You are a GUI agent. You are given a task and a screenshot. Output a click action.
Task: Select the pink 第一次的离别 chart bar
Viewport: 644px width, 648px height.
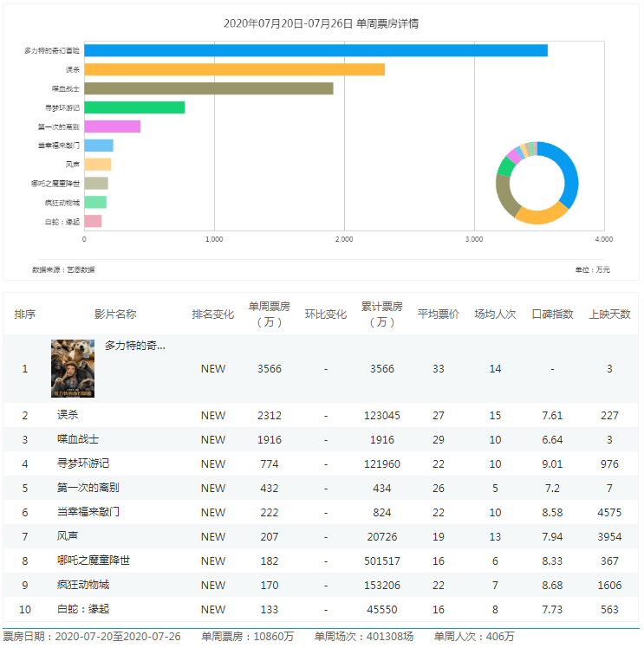pyautogui.click(x=112, y=126)
